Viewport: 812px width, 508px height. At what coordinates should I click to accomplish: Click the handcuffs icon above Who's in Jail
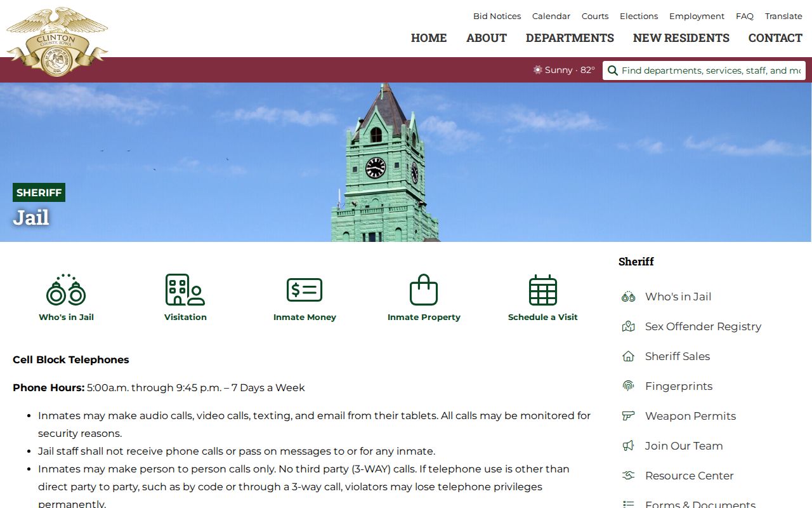pos(66,290)
